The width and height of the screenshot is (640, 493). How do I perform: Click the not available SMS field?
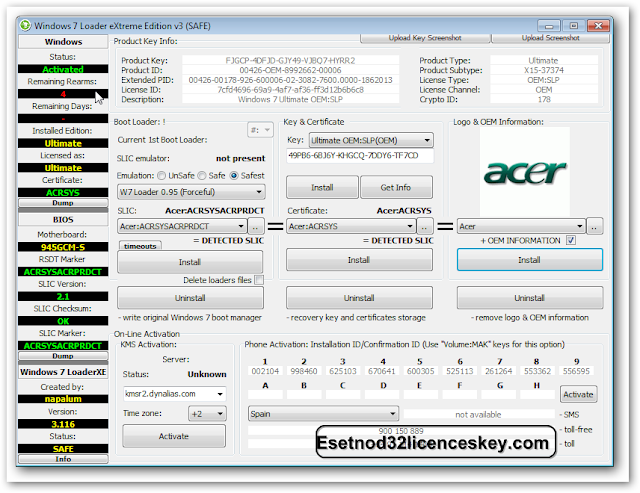[x=478, y=415]
